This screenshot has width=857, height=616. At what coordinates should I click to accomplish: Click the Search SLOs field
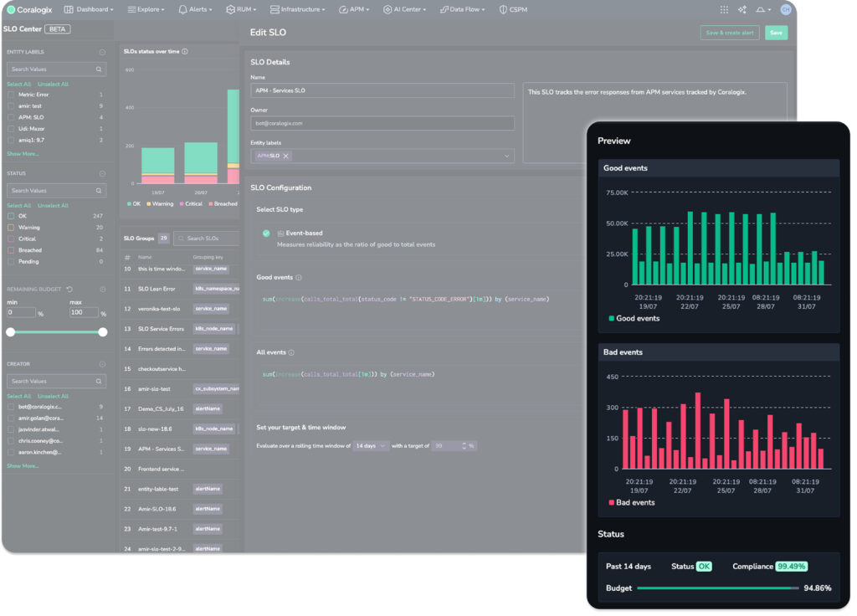point(208,239)
